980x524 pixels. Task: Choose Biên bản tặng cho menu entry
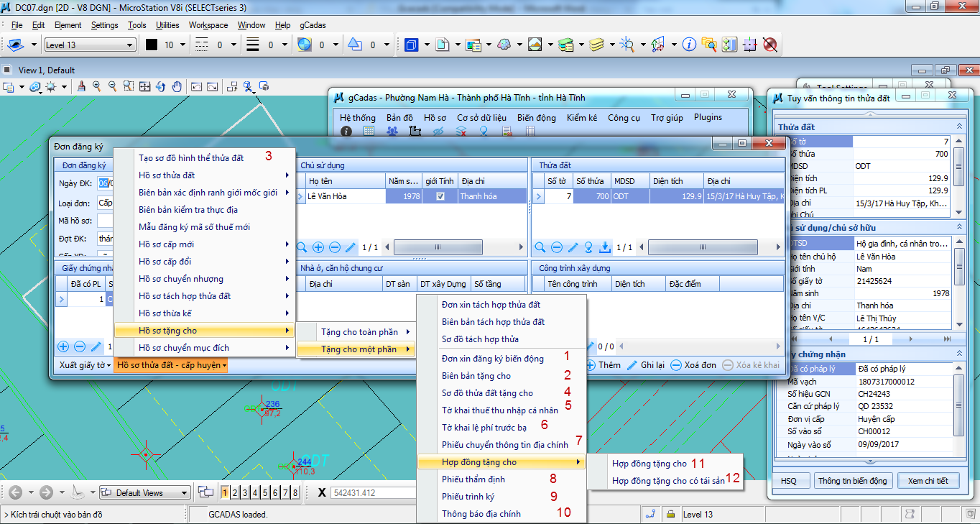click(x=476, y=375)
